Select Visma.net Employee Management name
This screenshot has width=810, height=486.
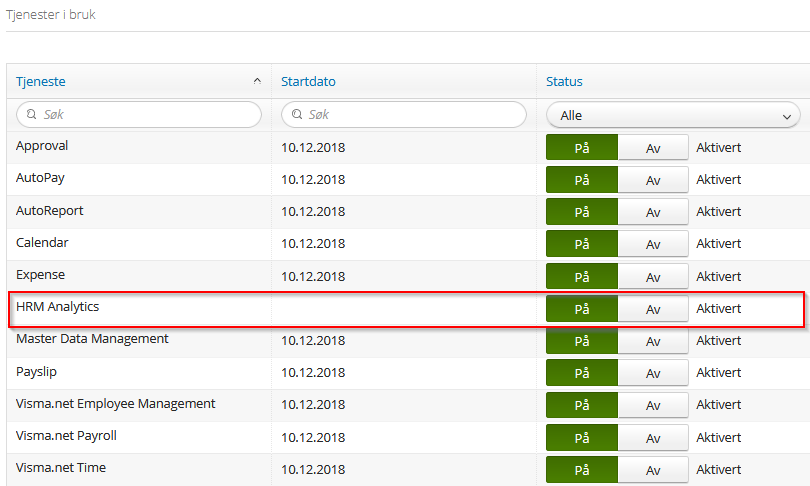coord(116,404)
